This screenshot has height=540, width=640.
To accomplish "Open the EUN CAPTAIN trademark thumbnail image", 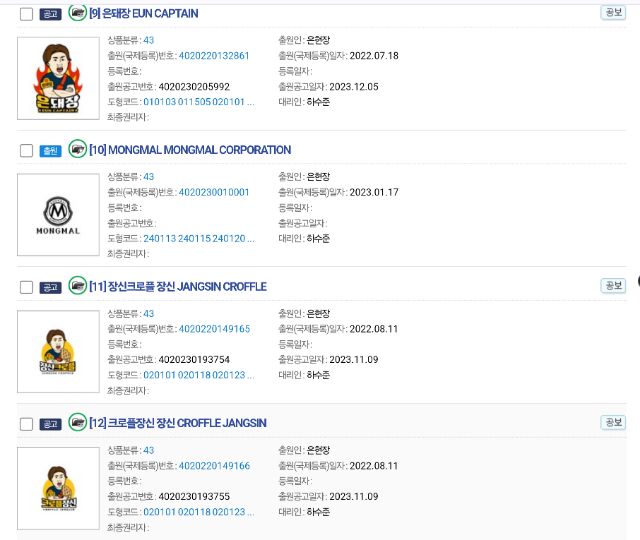I will tap(58, 78).
